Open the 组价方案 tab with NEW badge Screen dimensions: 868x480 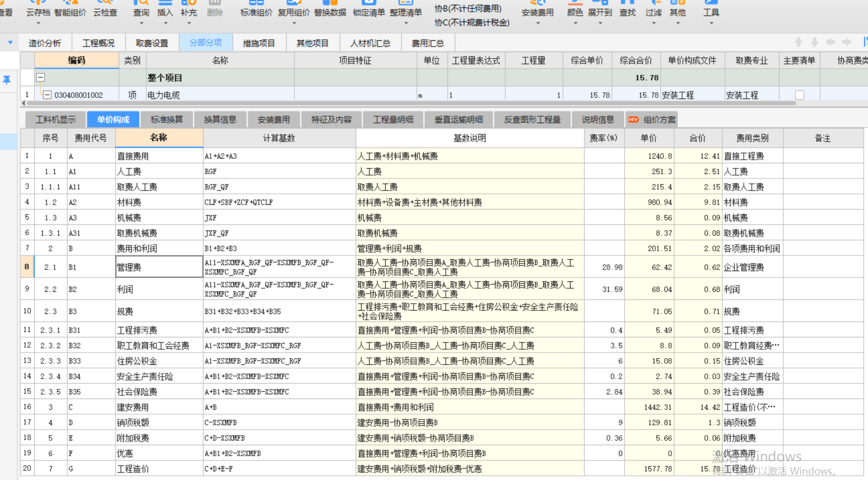[652, 119]
